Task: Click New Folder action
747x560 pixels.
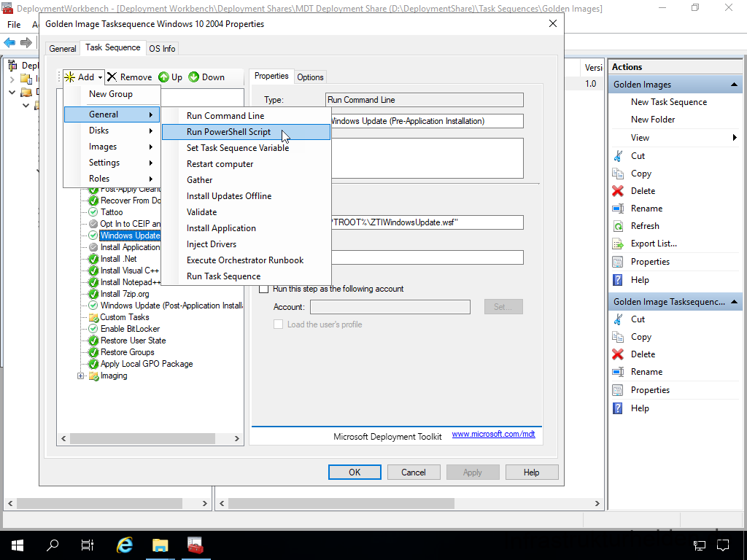Action: [653, 120]
